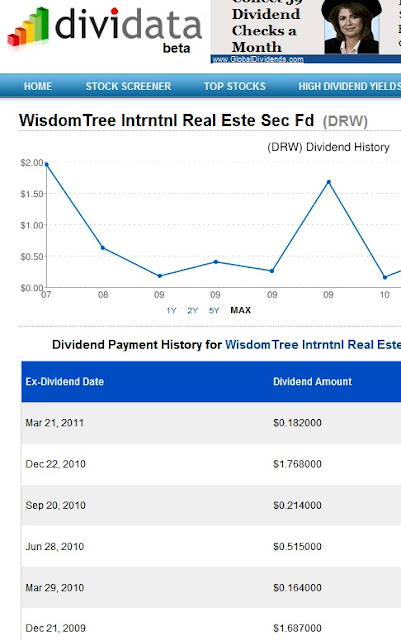Screen dimensions: 401x640
Task: Click the Dividend Amount column header
Action: click(312, 382)
